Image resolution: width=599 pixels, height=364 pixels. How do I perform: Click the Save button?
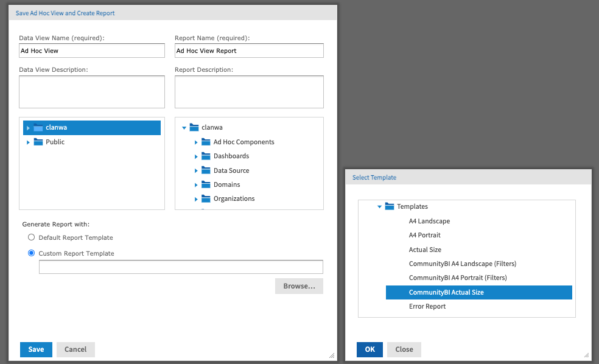36,349
